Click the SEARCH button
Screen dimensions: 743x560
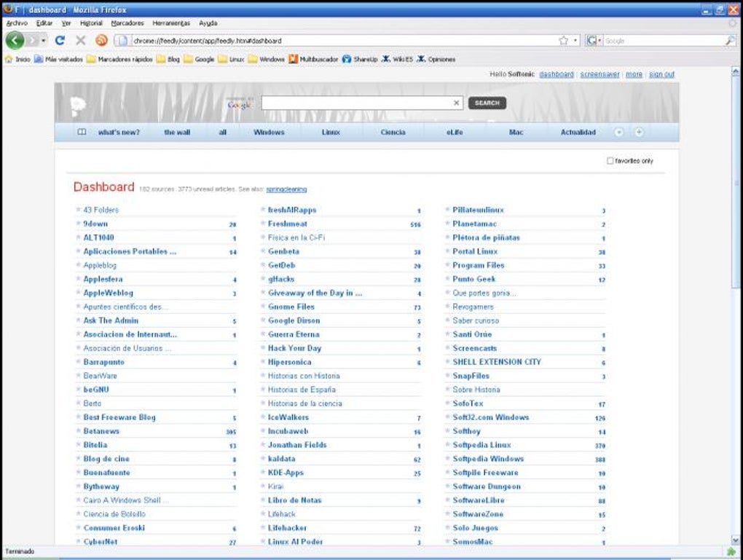pyautogui.click(x=487, y=103)
